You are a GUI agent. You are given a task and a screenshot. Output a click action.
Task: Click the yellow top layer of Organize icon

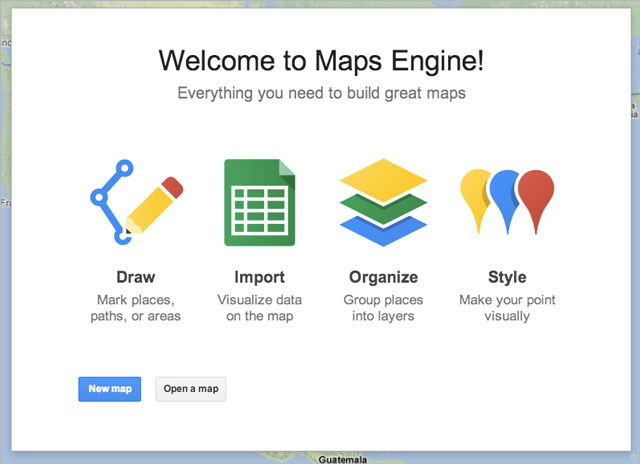click(x=383, y=179)
